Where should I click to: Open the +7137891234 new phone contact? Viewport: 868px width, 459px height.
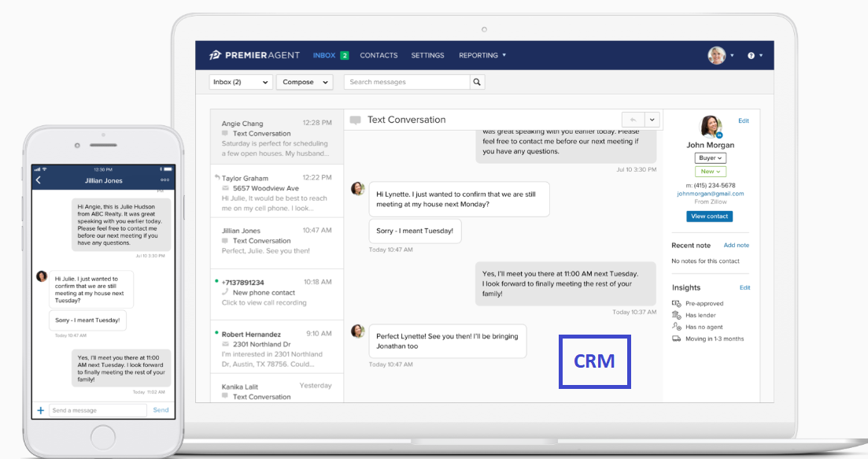click(277, 294)
